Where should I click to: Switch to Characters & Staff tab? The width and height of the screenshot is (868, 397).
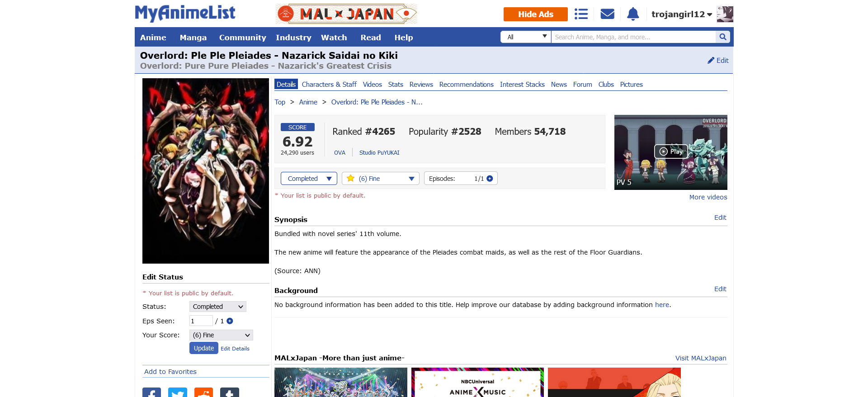click(329, 85)
